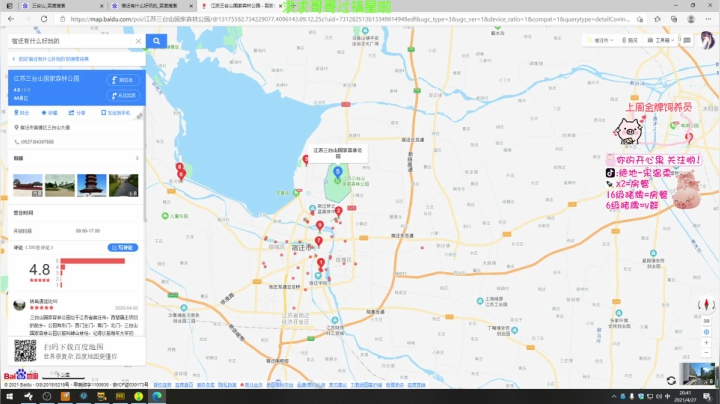This screenshot has width=720, height=404.
Task: Switch to the second browser tab
Action: (x=152, y=6)
